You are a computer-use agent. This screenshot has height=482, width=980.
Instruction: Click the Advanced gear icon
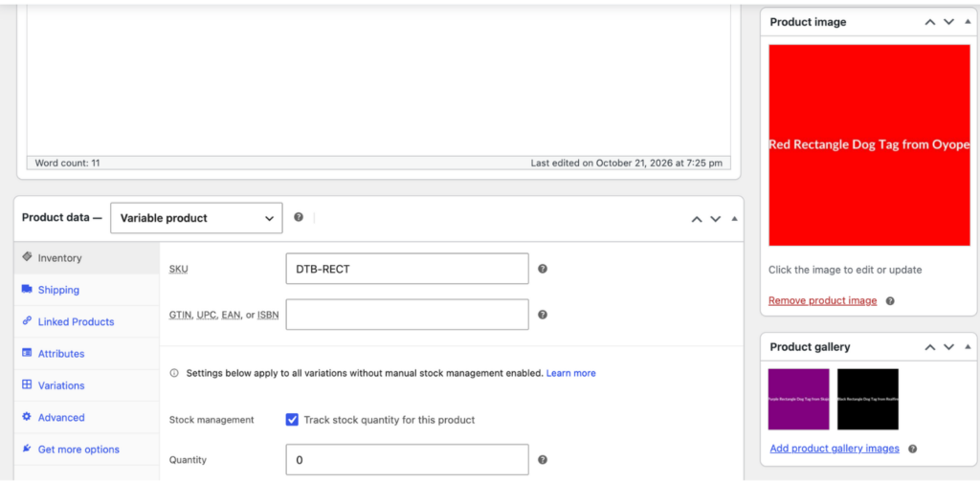[x=27, y=416]
